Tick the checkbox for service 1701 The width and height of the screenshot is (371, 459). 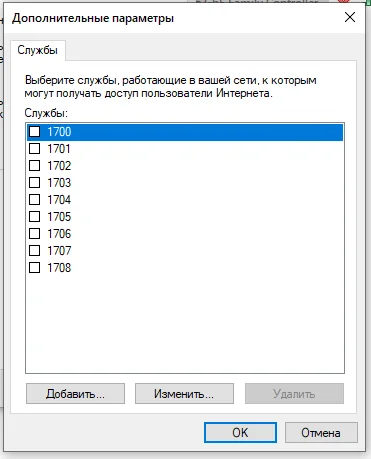[34, 149]
